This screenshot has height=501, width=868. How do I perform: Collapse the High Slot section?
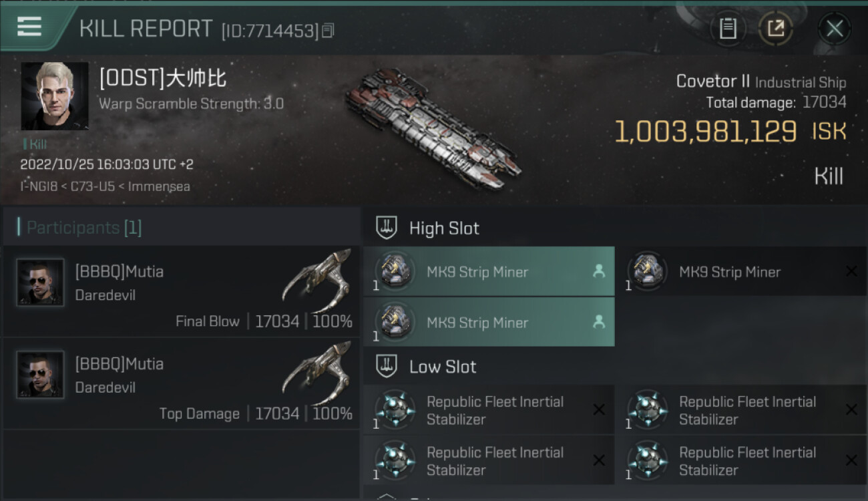[x=387, y=228]
